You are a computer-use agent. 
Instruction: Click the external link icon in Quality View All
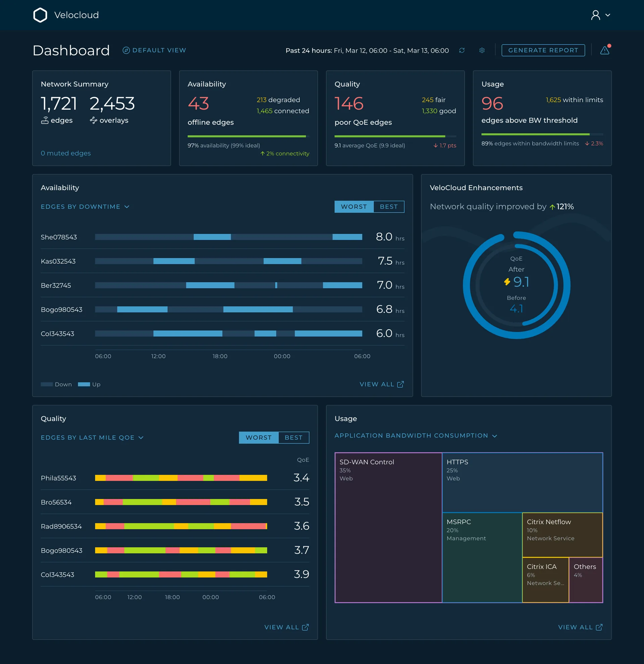tap(305, 627)
